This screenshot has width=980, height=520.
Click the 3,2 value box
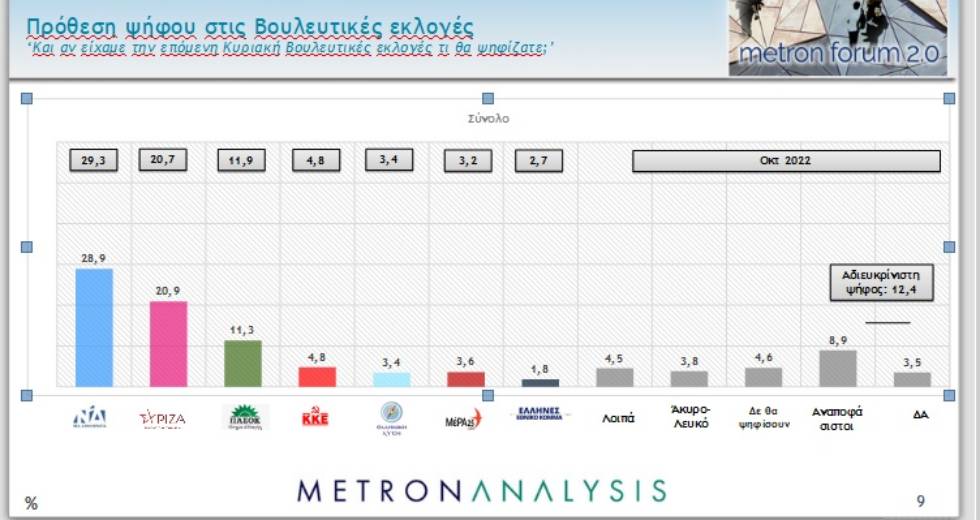tap(468, 161)
